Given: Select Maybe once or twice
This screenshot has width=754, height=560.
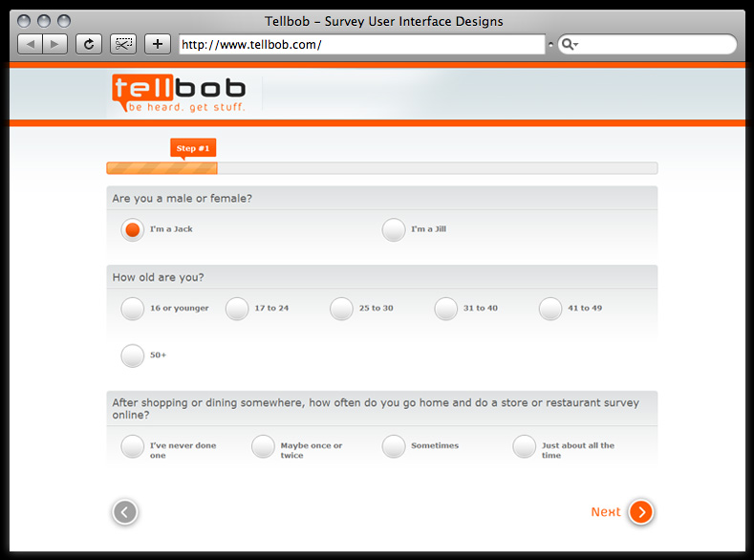Looking at the screenshot, I should pos(263,446).
